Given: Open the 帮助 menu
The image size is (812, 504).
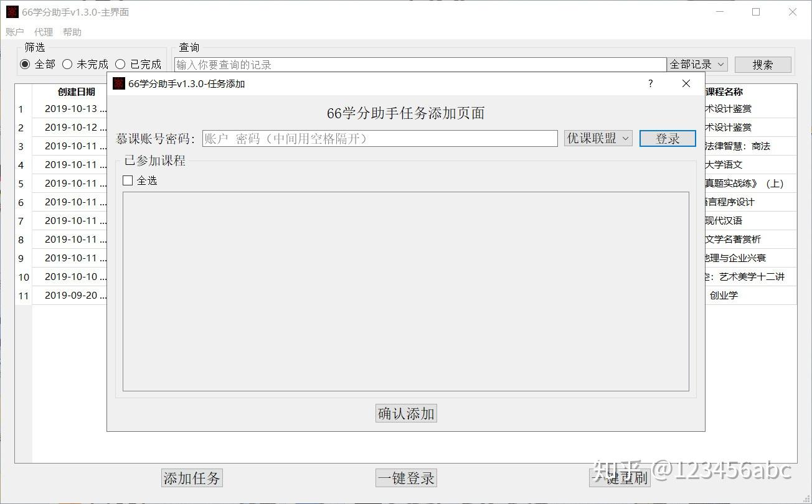Looking at the screenshot, I should [x=72, y=32].
